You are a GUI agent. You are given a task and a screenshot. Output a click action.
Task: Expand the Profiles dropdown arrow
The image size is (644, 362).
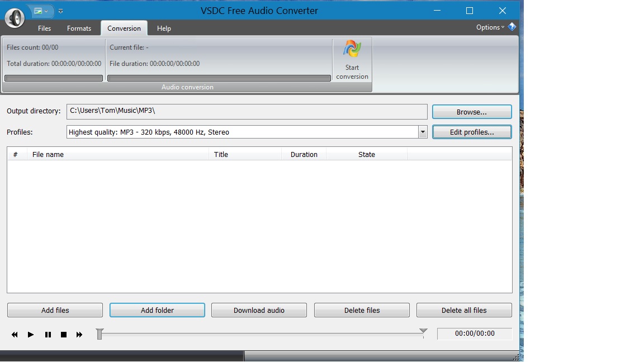[x=423, y=132]
